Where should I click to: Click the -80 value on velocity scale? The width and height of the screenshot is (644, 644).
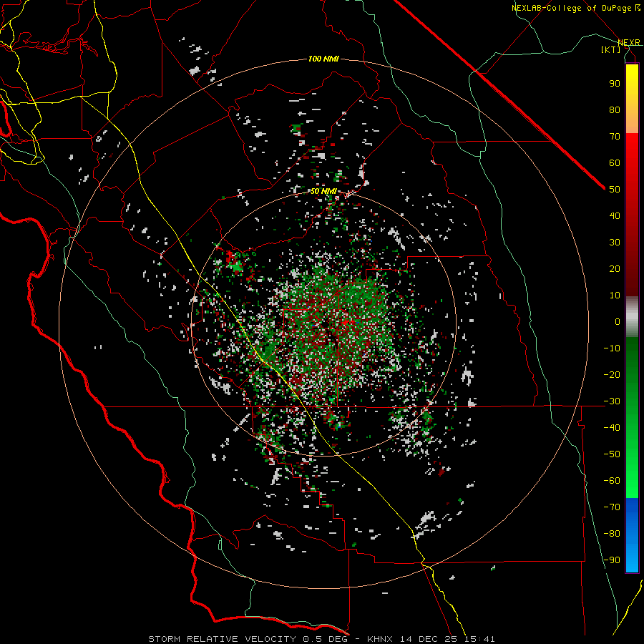pos(612,534)
